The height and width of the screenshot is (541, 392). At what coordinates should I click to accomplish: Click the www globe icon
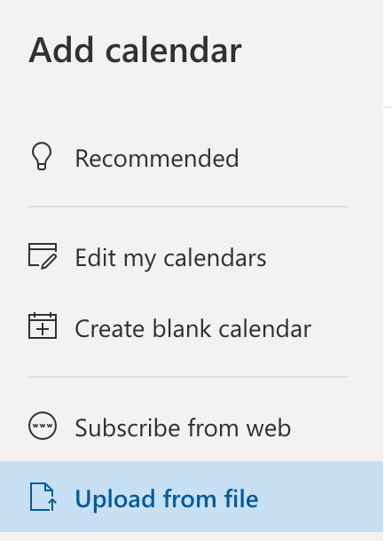(43, 426)
